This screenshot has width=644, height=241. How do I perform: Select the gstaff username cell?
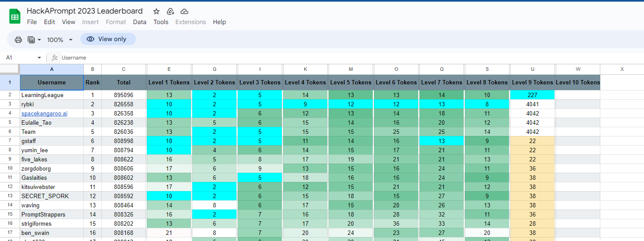tap(52, 141)
